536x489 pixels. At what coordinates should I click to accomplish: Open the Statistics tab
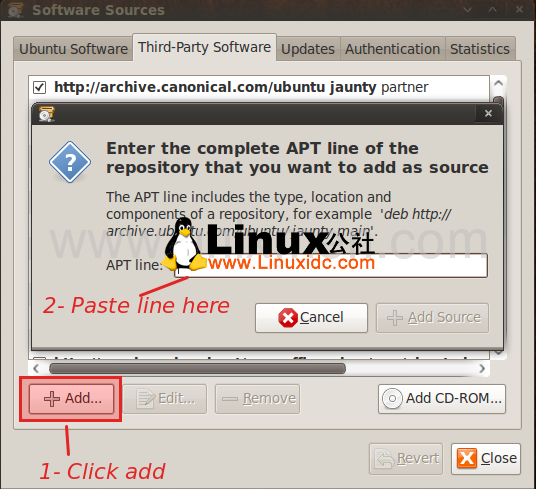pos(480,49)
